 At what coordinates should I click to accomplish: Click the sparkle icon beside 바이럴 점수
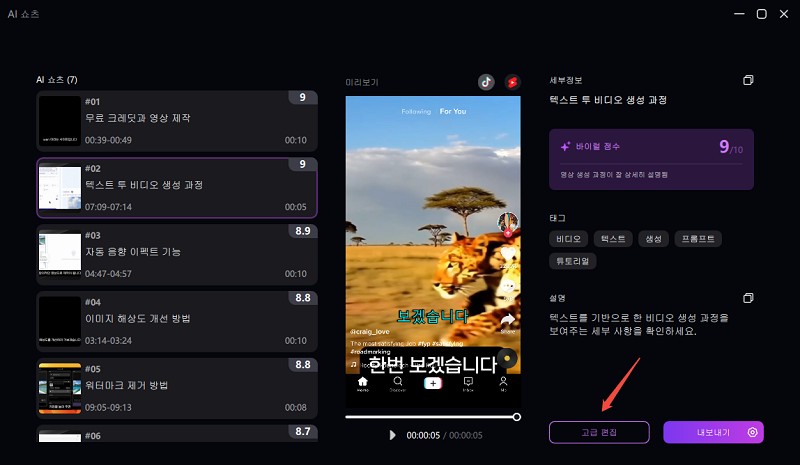pyautogui.click(x=565, y=146)
